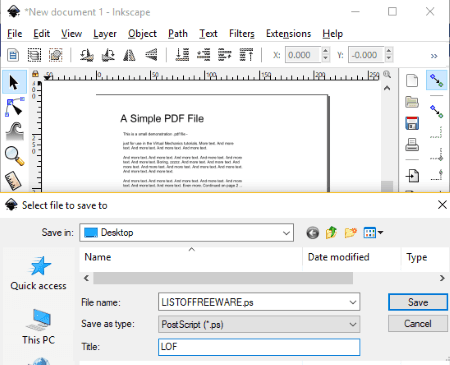This screenshot has height=365, width=450.
Task: Expand the Save in Desktop dropdown
Action: (x=286, y=233)
